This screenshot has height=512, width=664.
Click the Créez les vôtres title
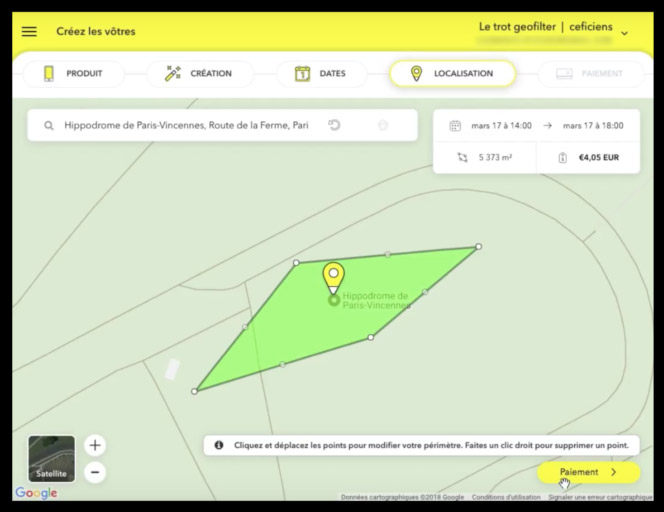tap(96, 31)
